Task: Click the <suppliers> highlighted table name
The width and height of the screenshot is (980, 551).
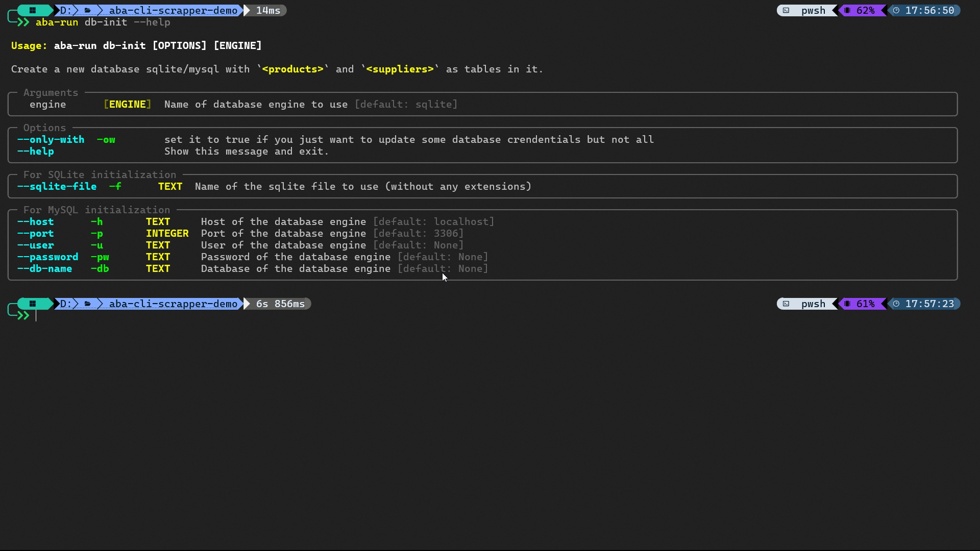Action: tap(400, 69)
